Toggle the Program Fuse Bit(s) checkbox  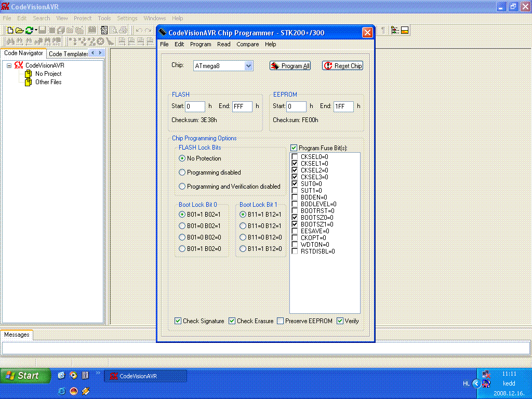[294, 148]
